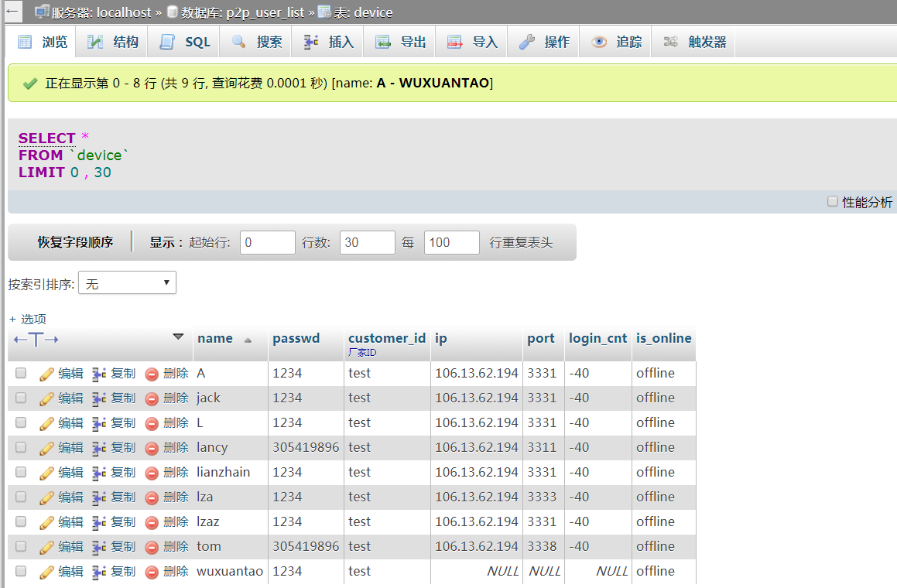Sort by the login_cnt column header
The width and height of the screenshot is (897, 588).
(x=597, y=339)
